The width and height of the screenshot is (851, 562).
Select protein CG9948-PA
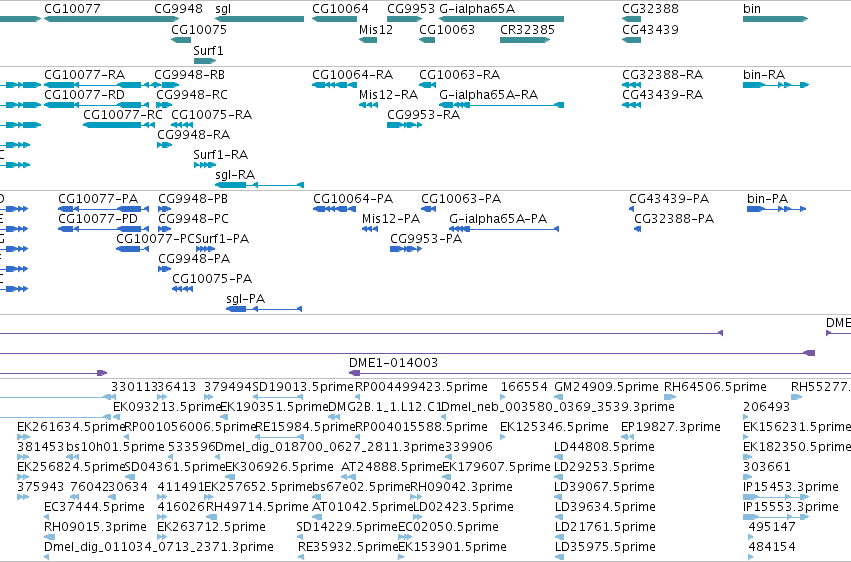point(164,270)
